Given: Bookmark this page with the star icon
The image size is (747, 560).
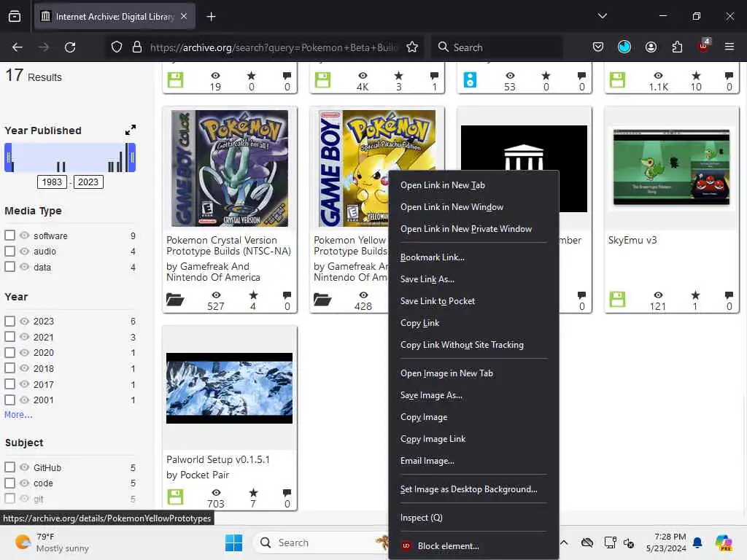Looking at the screenshot, I should pos(412,47).
